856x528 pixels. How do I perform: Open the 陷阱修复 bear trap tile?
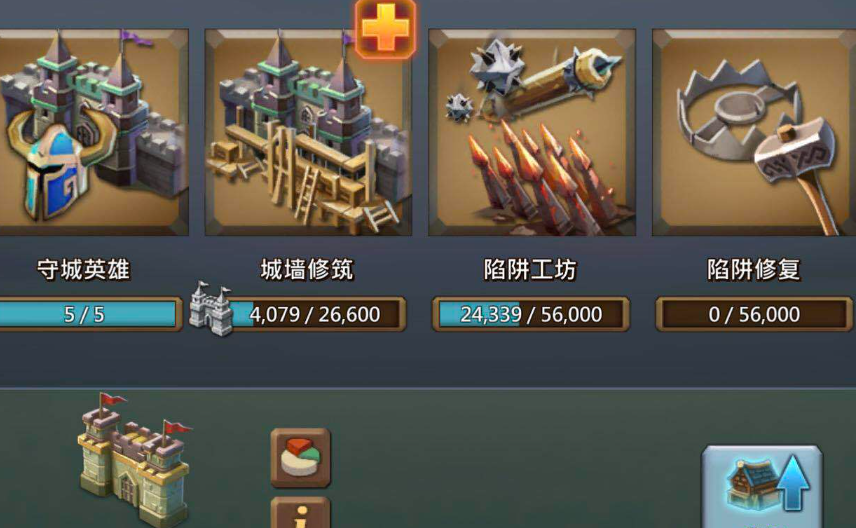[x=754, y=132]
